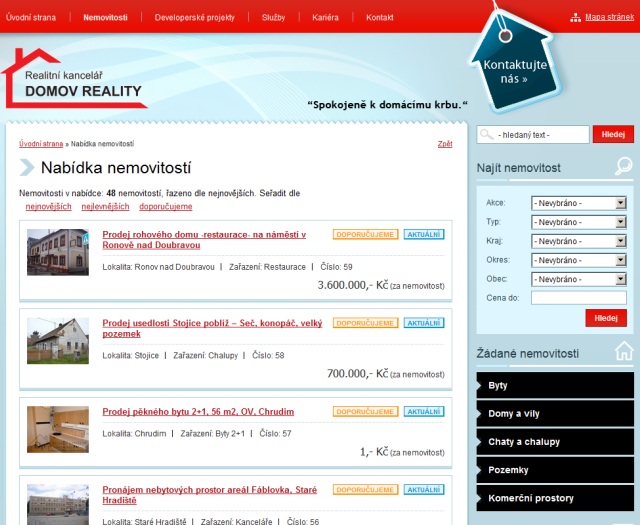Select Byty in Žádané nemovitosti

pos(555,385)
